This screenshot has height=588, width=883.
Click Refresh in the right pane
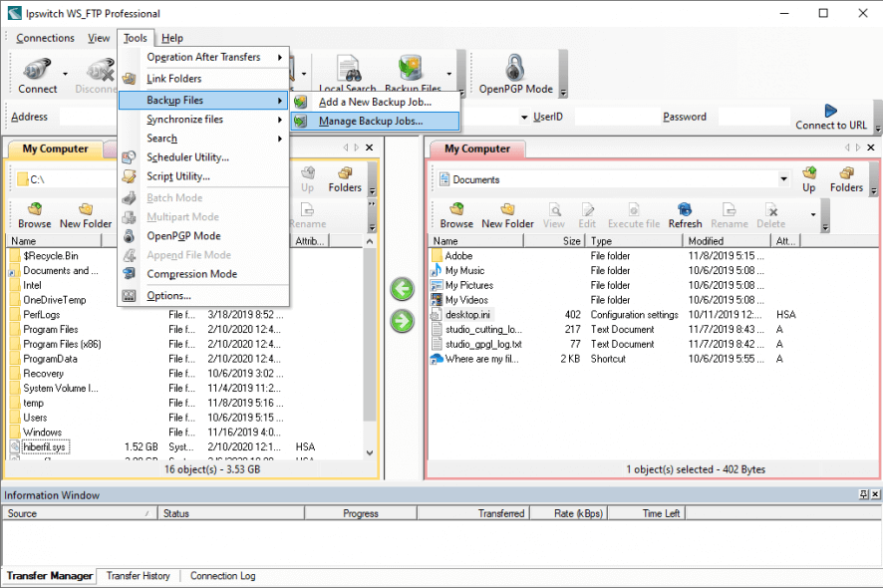click(x=685, y=216)
